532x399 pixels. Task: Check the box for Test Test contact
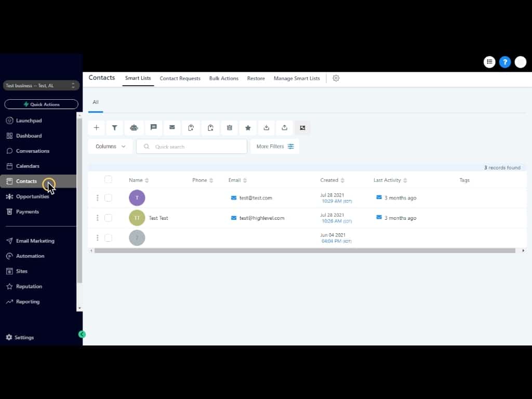pos(108,218)
